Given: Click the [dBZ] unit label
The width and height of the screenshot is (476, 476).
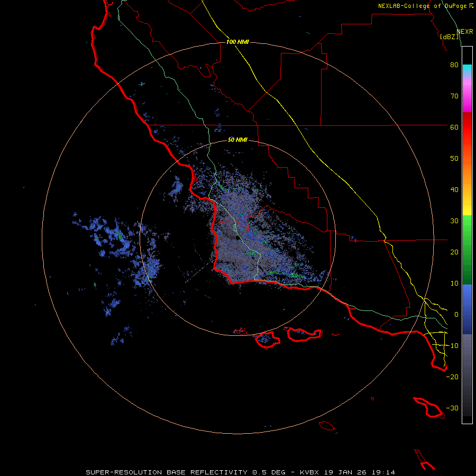Looking at the screenshot, I should point(450,36).
